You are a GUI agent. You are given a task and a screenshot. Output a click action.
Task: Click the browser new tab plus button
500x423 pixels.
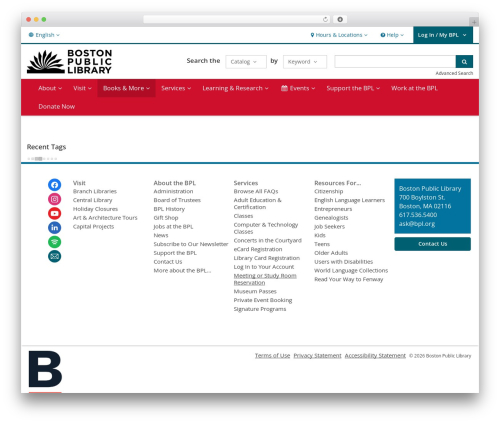474,22
